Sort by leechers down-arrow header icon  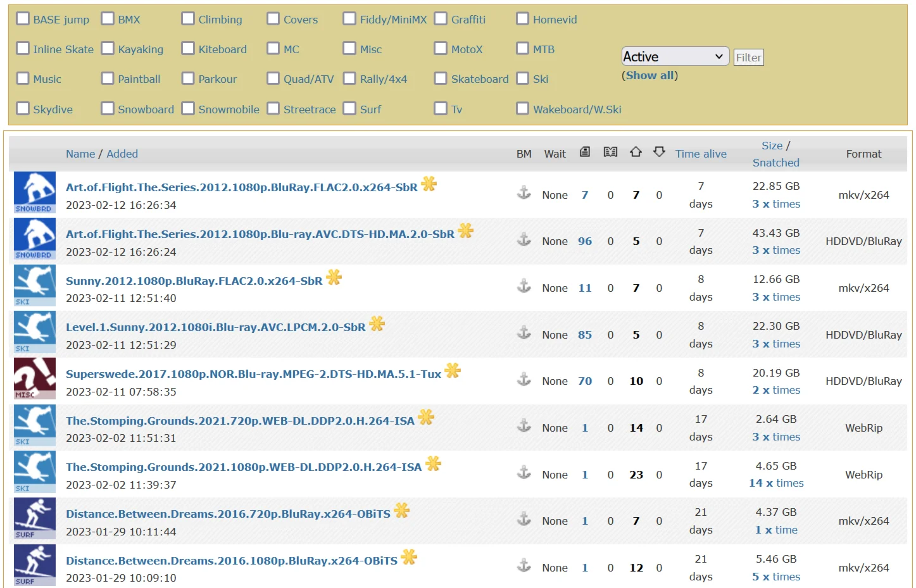(659, 152)
